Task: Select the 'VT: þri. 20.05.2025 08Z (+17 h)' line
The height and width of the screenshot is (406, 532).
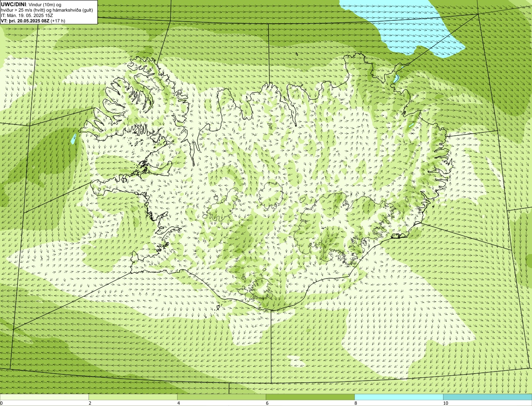Action: pyautogui.click(x=33, y=21)
